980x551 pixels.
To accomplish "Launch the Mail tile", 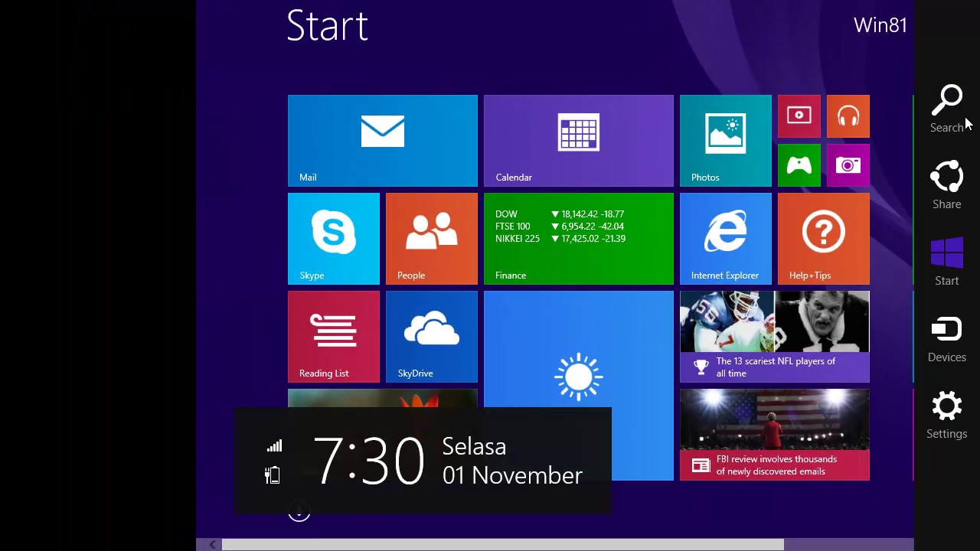I will [383, 141].
